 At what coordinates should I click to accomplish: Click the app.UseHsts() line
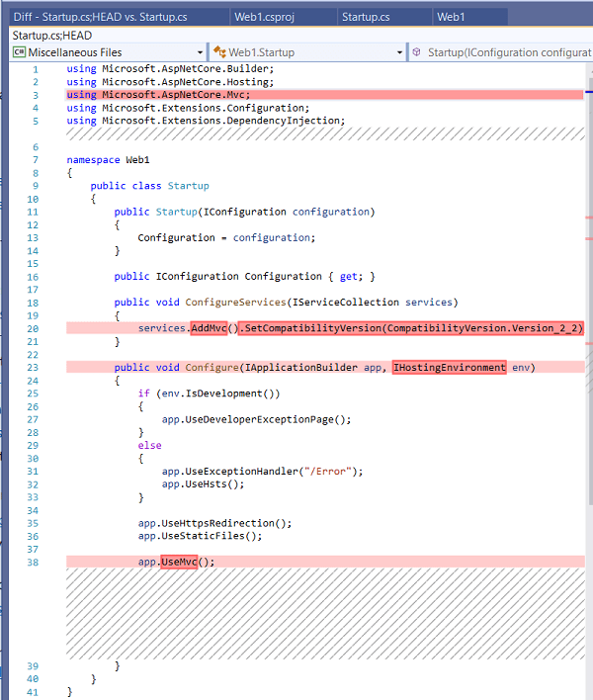pos(203,484)
